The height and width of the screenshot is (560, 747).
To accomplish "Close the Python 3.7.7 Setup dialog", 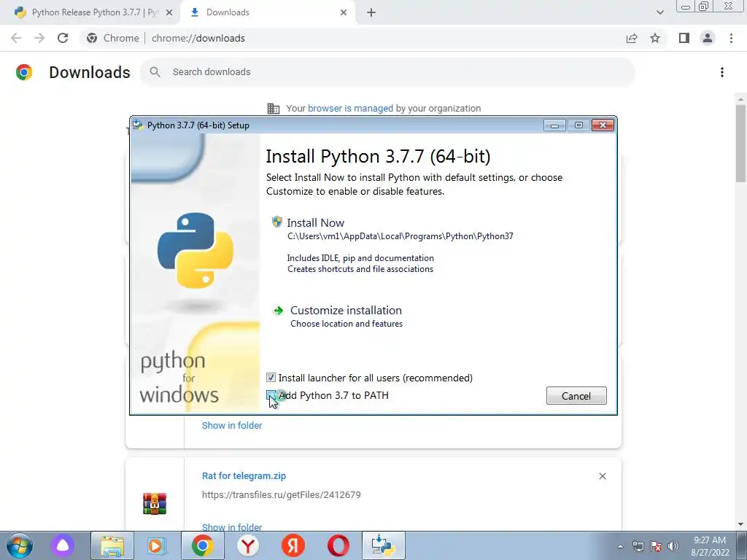I will 603,125.
